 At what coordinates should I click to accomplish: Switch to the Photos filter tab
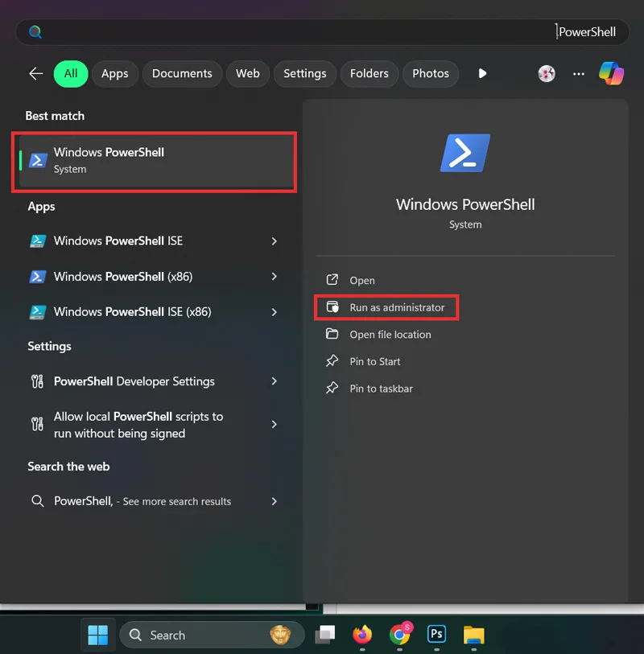coord(431,74)
